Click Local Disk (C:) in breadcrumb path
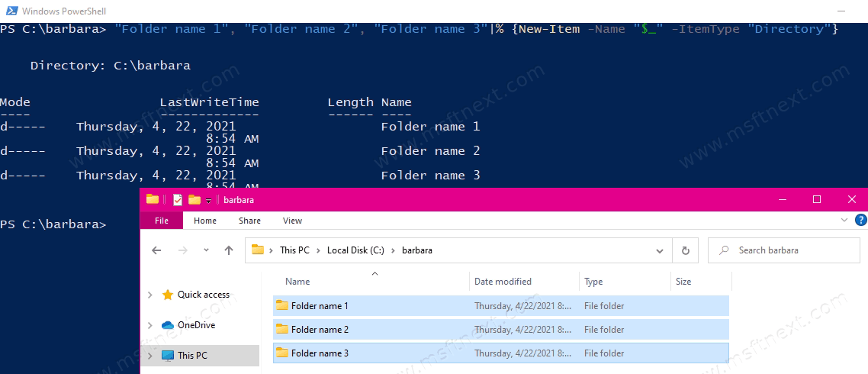This screenshot has width=868, height=374. [356, 250]
